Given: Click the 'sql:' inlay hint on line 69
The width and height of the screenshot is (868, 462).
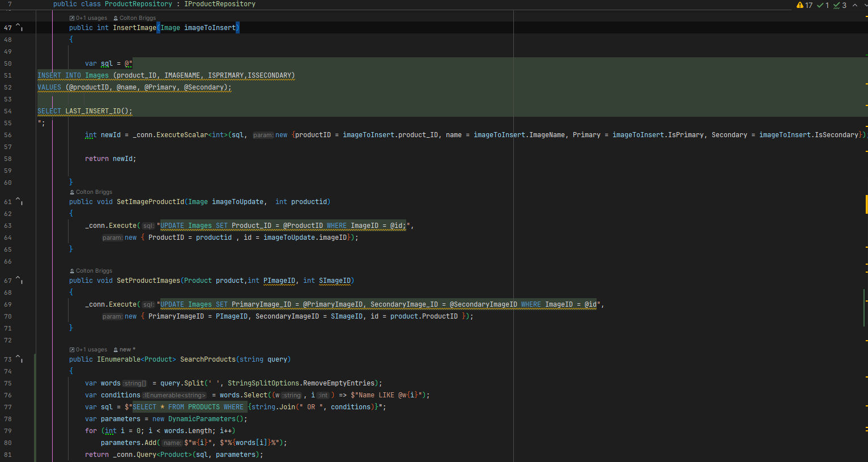Looking at the screenshot, I should 148,304.
